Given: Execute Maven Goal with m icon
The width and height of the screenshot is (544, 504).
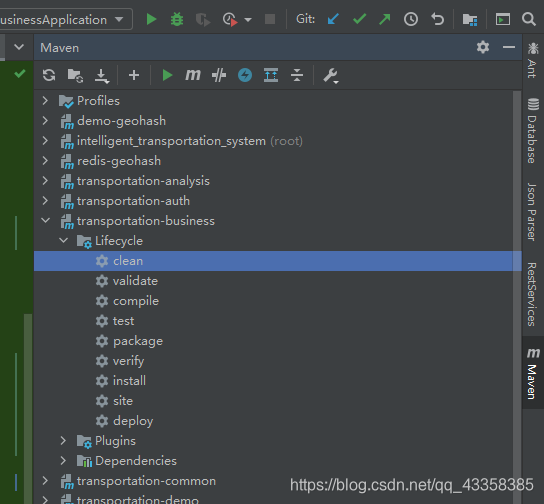Looking at the screenshot, I should [x=193, y=75].
